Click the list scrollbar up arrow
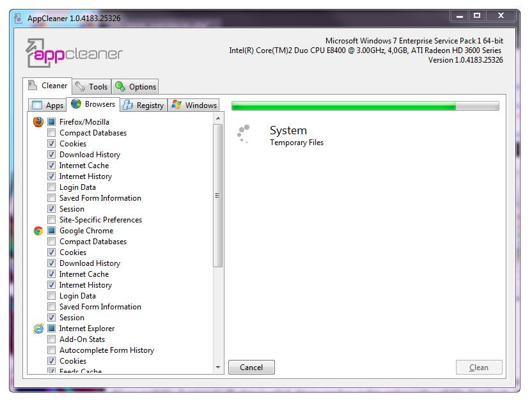This screenshot has width=532, height=404. tap(218, 118)
